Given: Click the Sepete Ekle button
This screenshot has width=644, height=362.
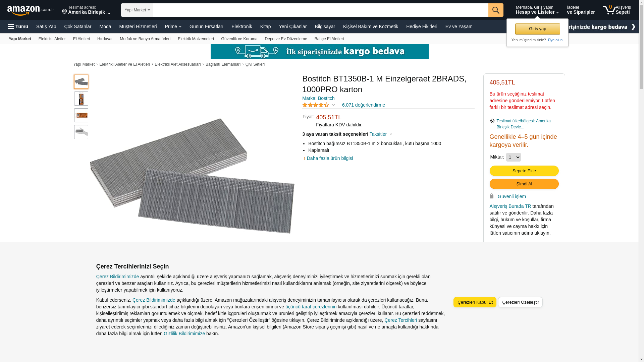Looking at the screenshot, I should [x=524, y=171].
